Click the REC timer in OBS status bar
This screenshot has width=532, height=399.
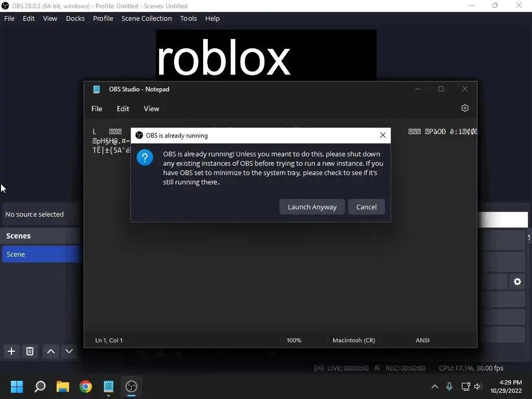coord(405,368)
